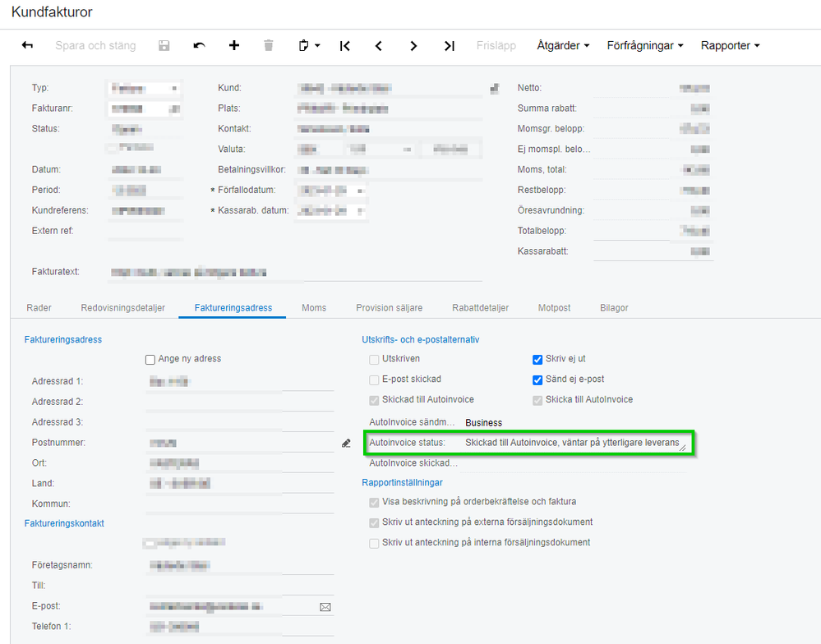The width and height of the screenshot is (821, 644).
Task: Uncheck the Sänd ej e-post checkbox
Action: [x=537, y=379]
